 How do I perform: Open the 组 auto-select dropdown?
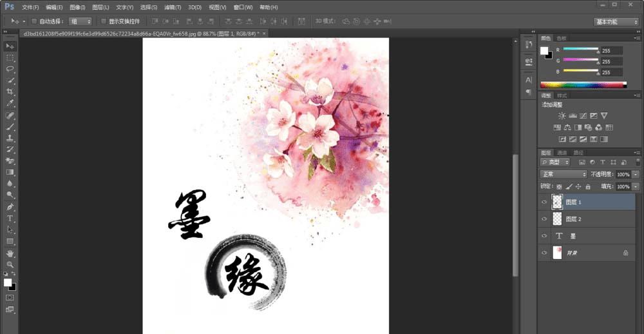pyautogui.click(x=80, y=21)
